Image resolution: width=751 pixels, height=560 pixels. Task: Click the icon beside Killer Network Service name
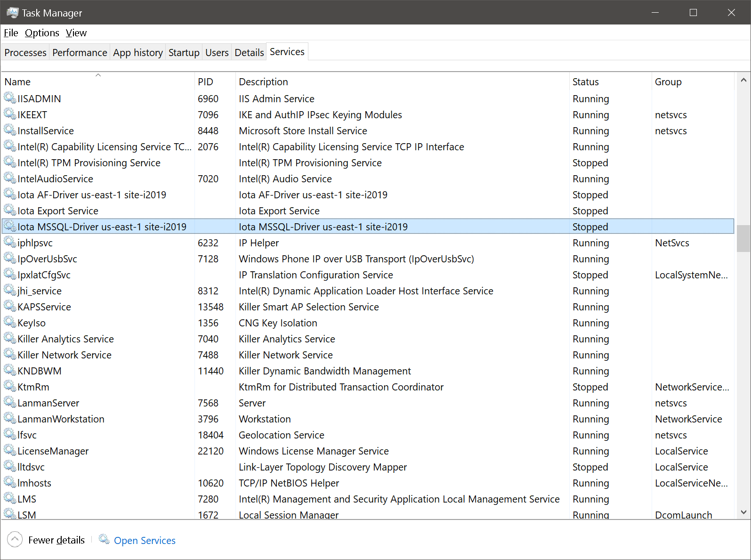tap(10, 354)
